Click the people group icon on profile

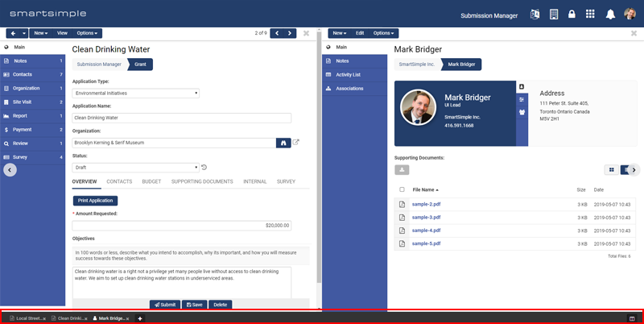[522, 112]
